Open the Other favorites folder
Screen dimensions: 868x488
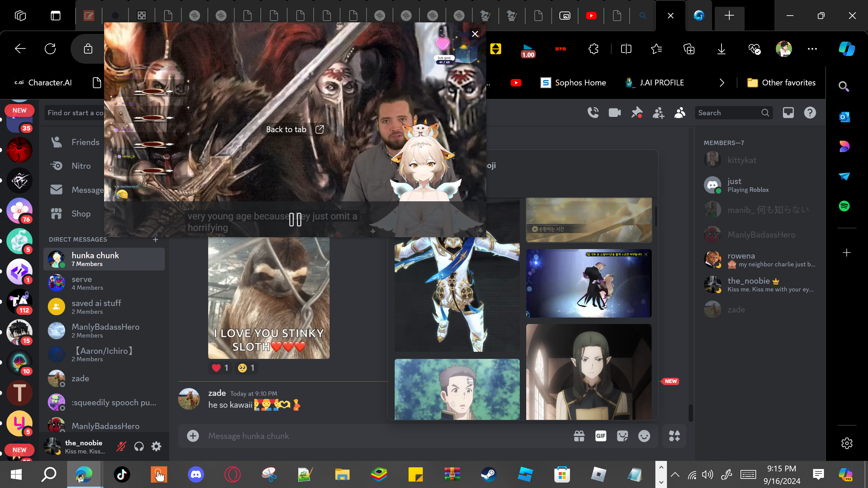point(781,83)
